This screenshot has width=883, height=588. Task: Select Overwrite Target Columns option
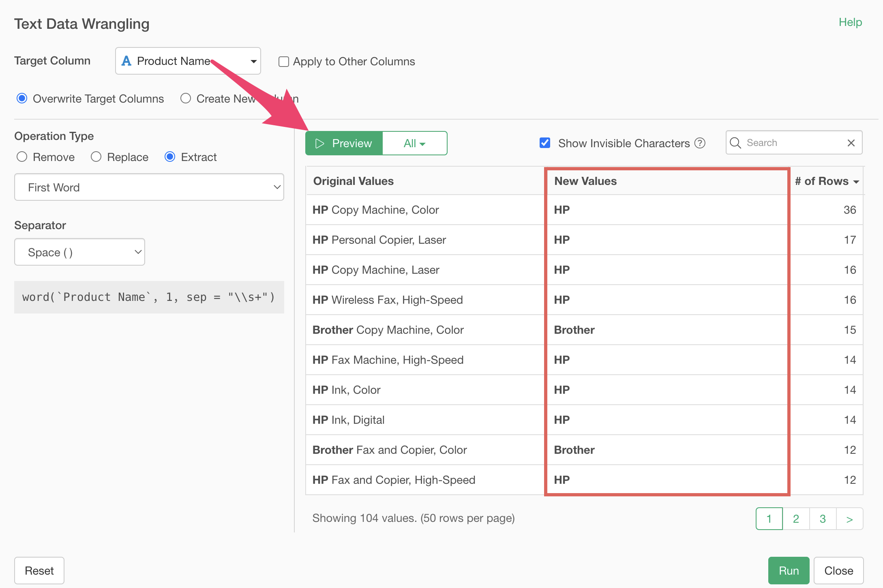[22, 99]
